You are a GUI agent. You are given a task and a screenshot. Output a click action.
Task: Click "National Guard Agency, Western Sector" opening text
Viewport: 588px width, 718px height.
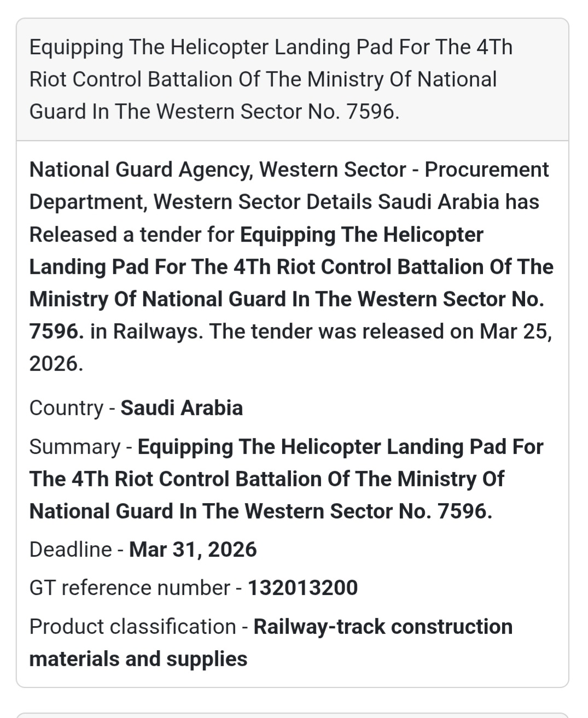click(217, 170)
